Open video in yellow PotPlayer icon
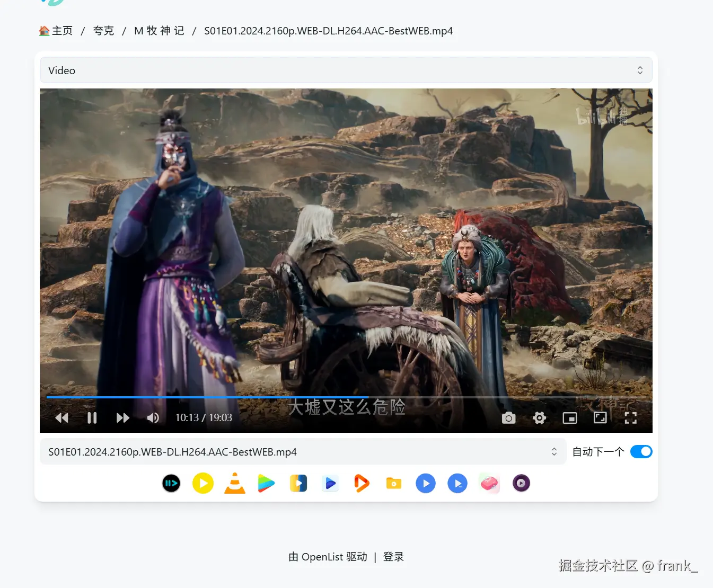The width and height of the screenshot is (713, 588). pyautogui.click(x=203, y=483)
